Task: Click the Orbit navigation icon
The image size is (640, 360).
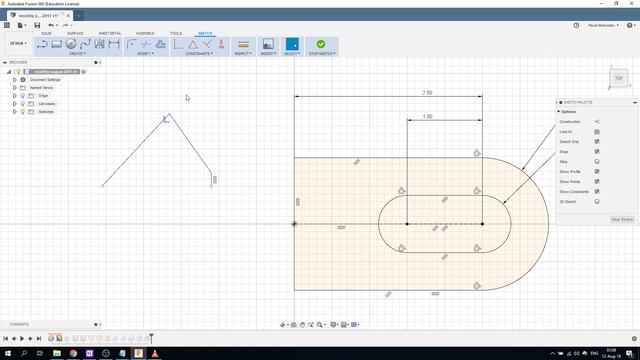Action: tap(282, 324)
